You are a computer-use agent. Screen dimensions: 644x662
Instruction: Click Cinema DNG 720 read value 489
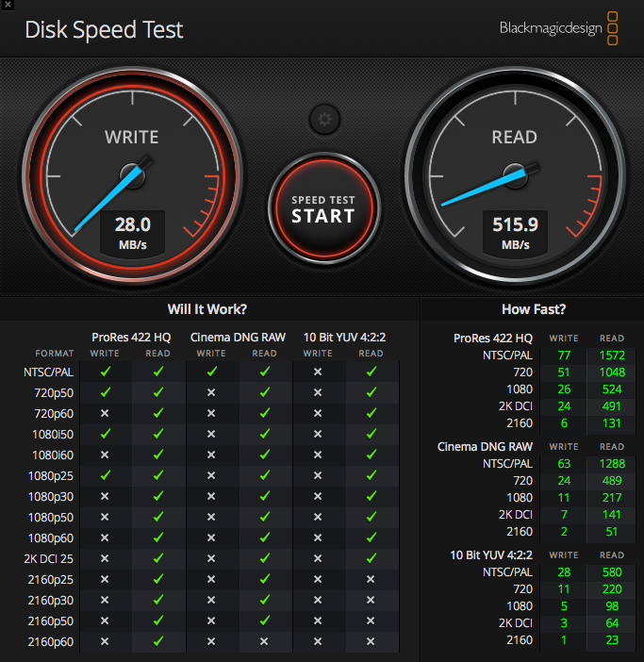[x=612, y=481]
